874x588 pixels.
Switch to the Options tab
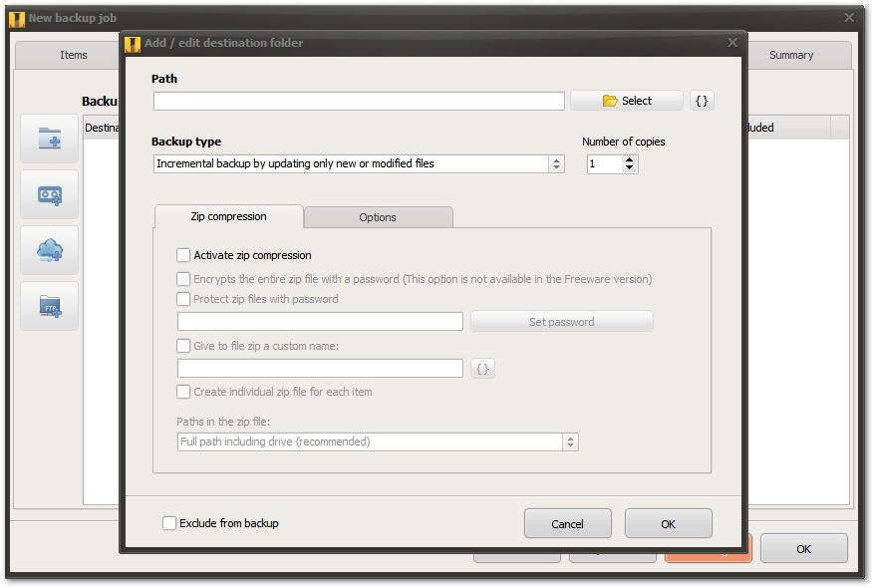click(x=378, y=217)
